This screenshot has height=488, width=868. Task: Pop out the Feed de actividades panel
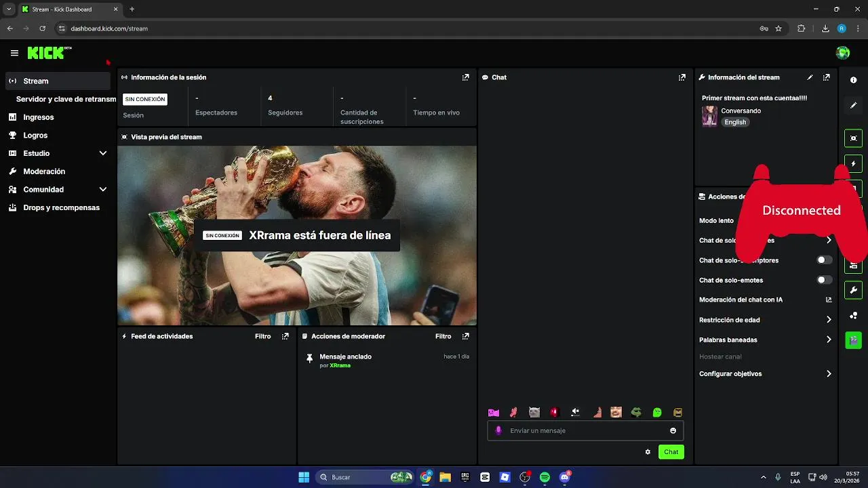(285, 336)
